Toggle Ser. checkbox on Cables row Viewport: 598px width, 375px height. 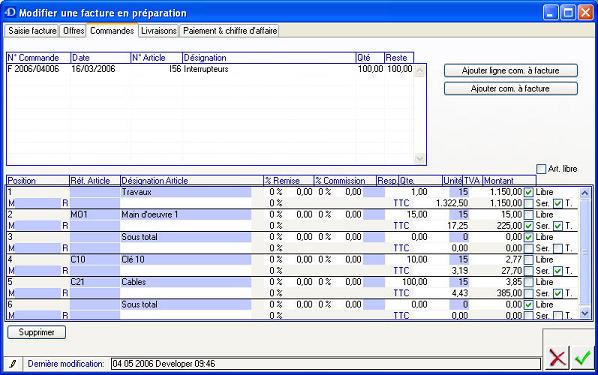coord(529,293)
